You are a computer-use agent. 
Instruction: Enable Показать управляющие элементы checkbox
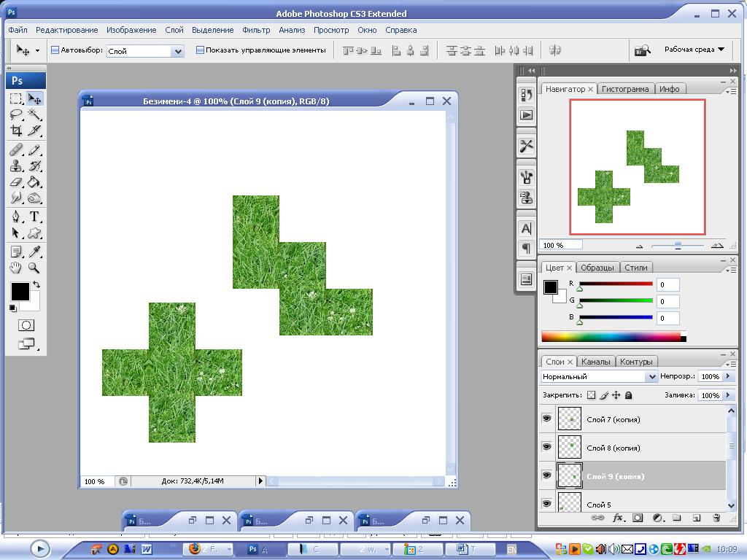pos(200,50)
